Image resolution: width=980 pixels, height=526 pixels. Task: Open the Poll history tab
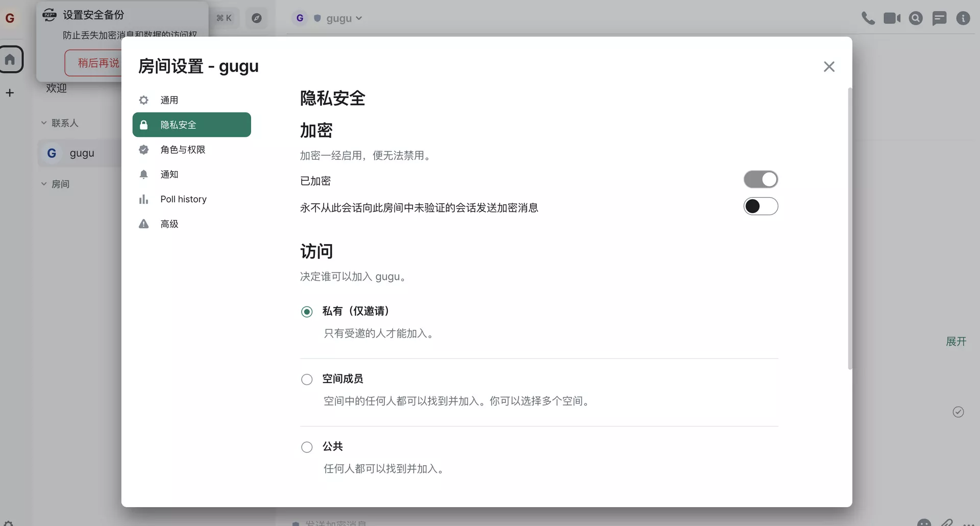pos(183,199)
